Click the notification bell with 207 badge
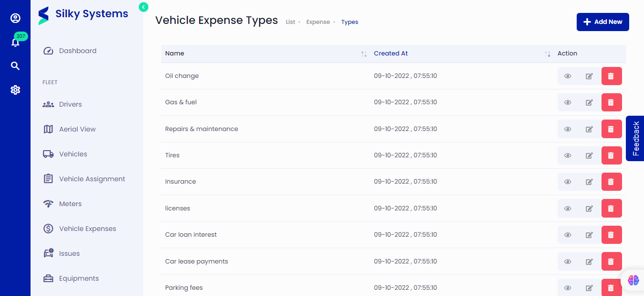This screenshot has height=296, width=644. pos(15,42)
